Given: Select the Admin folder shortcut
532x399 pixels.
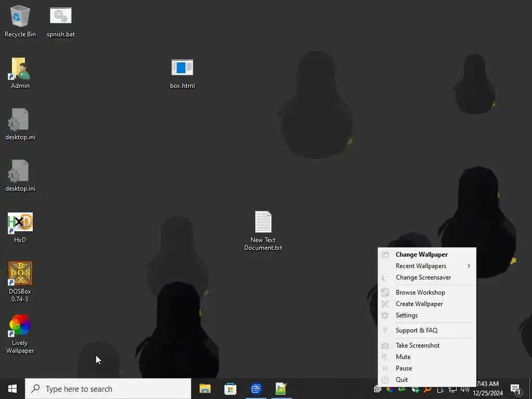Looking at the screenshot, I should 20,73.
